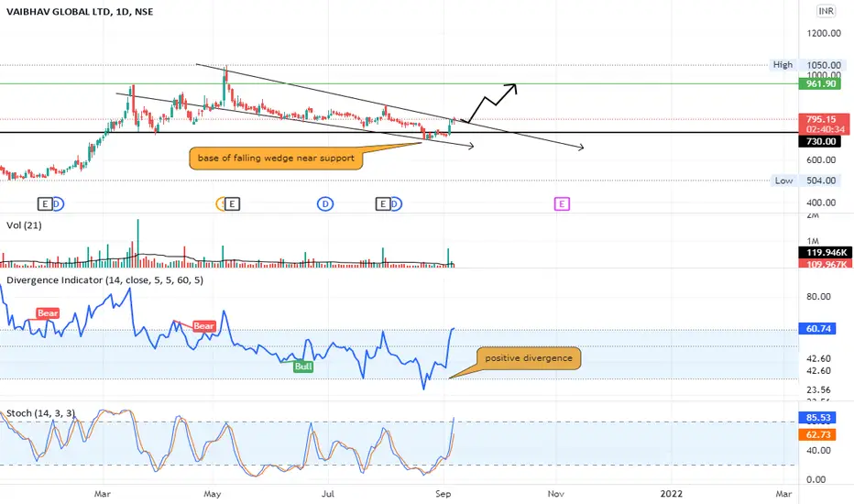Click the 23.56 divergence axis tick
This screenshot has width=854, height=504.
[818, 390]
